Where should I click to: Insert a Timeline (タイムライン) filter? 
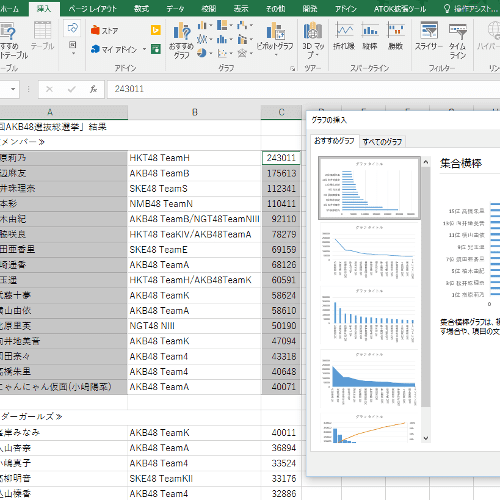click(x=458, y=40)
